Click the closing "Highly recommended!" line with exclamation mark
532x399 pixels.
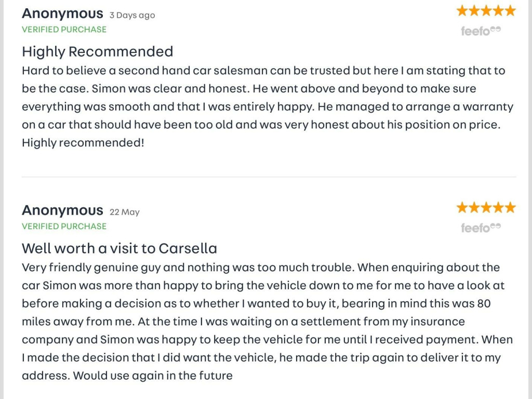click(83, 142)
